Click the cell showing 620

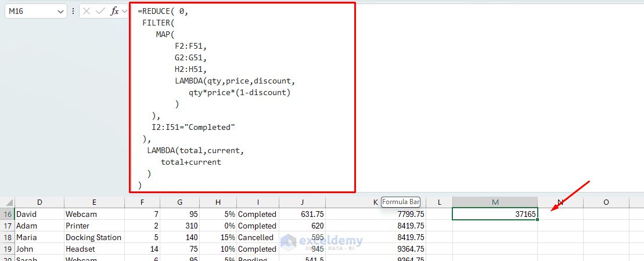(x=303, y=226)
